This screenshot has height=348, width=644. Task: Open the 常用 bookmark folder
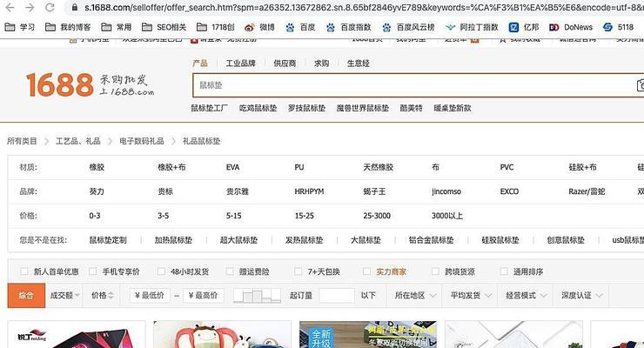coord(117,27)
